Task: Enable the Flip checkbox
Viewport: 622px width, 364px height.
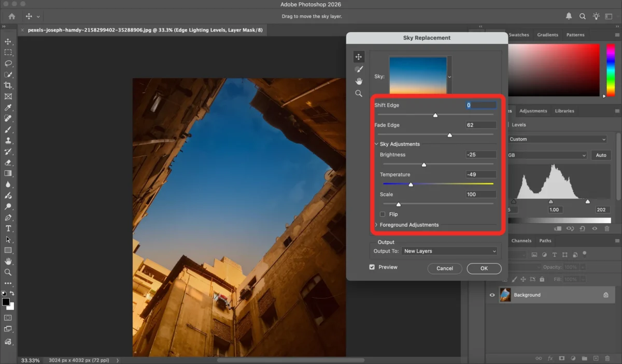Action: pos(383,214)
